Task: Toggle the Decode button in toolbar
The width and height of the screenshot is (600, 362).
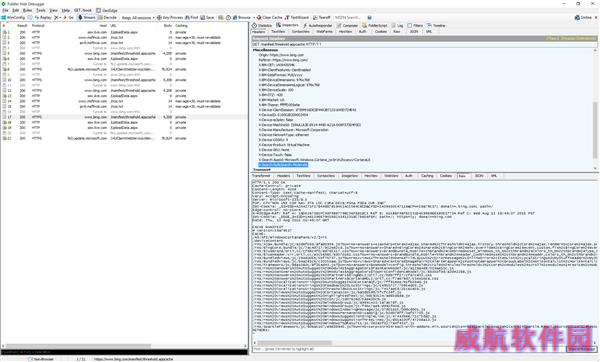Action: click(x=108, y=18)
